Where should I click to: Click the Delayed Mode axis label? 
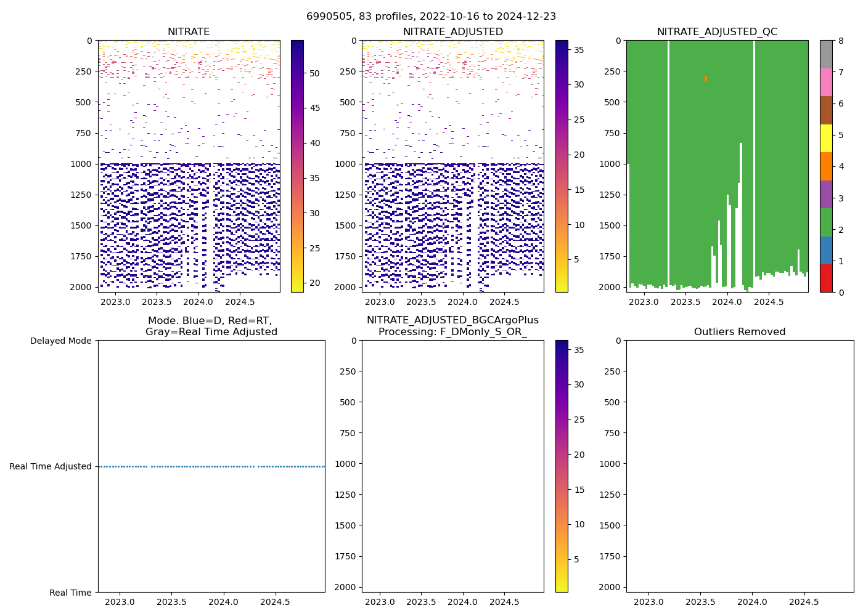pos(60,341)
